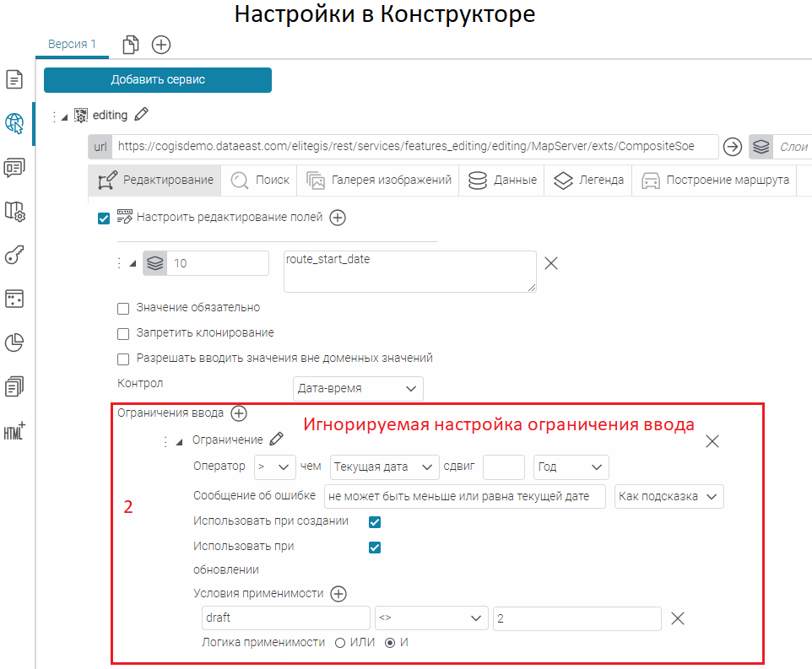The width and height of the screenshot is (812, 669).
Task: Open the globe map services sidebar icon
Action: pos(14,123)
